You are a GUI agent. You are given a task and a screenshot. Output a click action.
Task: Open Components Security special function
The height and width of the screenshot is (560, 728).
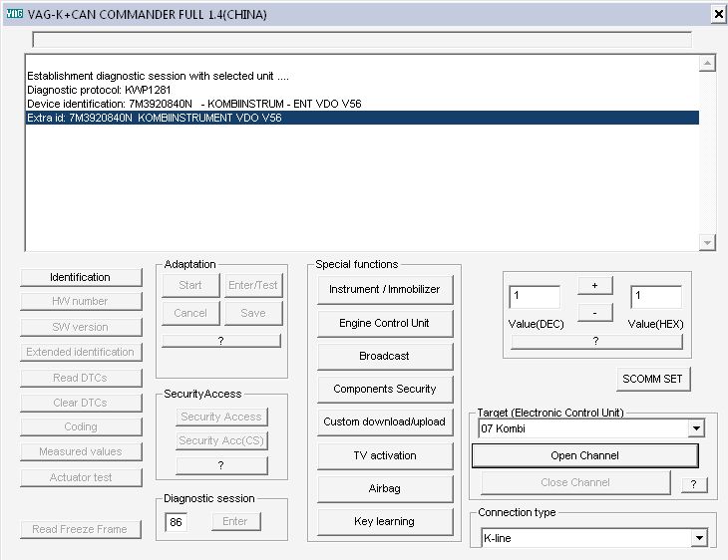click(385, 390)
